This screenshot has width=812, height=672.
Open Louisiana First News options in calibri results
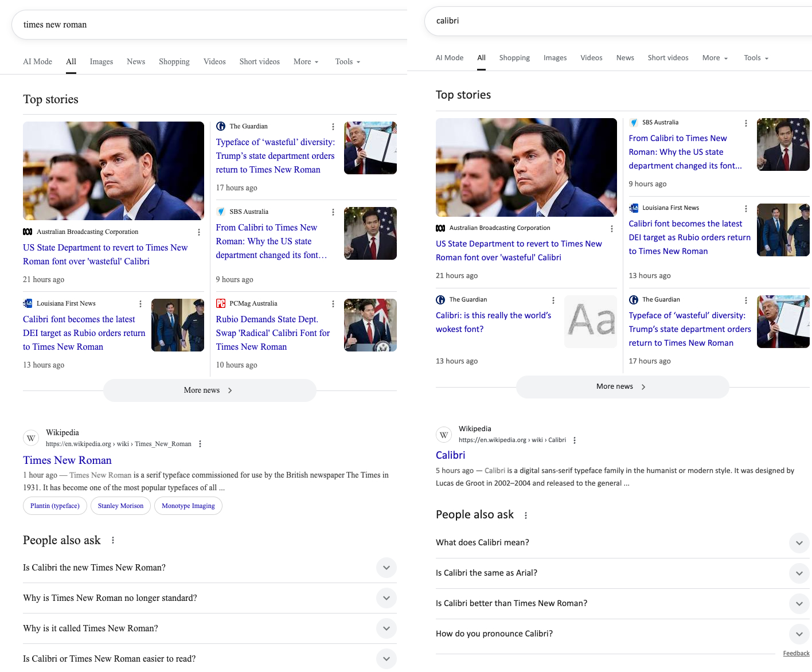[746, 209]
